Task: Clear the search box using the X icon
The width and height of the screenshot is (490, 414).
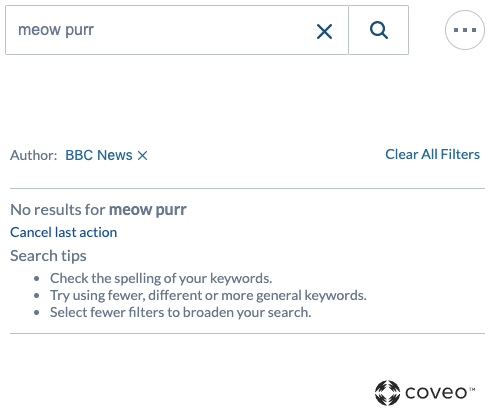Action: coord(324,31)
